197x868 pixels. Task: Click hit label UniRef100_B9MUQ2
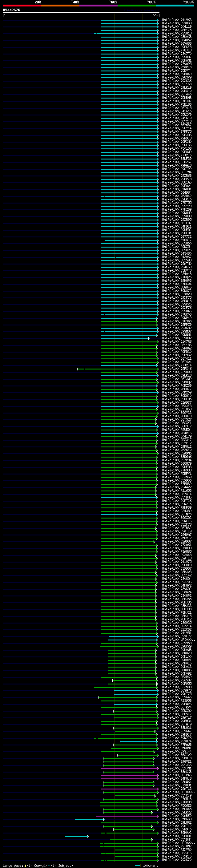(x=176, y=382)
